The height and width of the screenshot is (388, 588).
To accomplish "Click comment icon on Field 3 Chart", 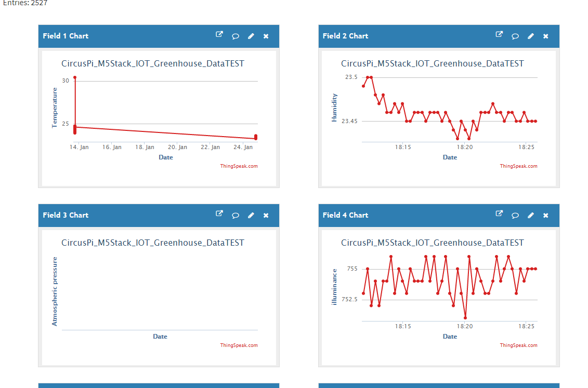I will [x=236, y=216].
